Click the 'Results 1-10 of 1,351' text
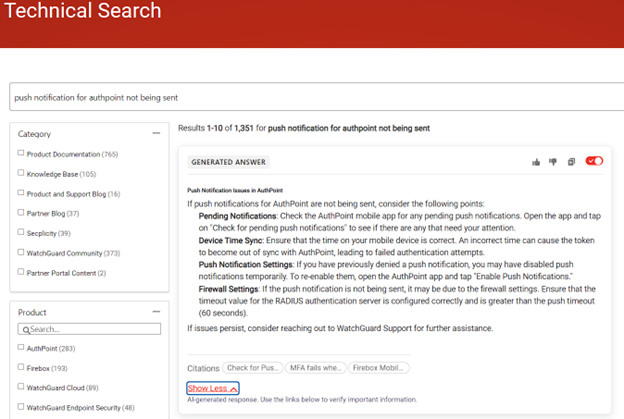The height and width of the screenshot is (419, 624). click(x=215, y=128)
